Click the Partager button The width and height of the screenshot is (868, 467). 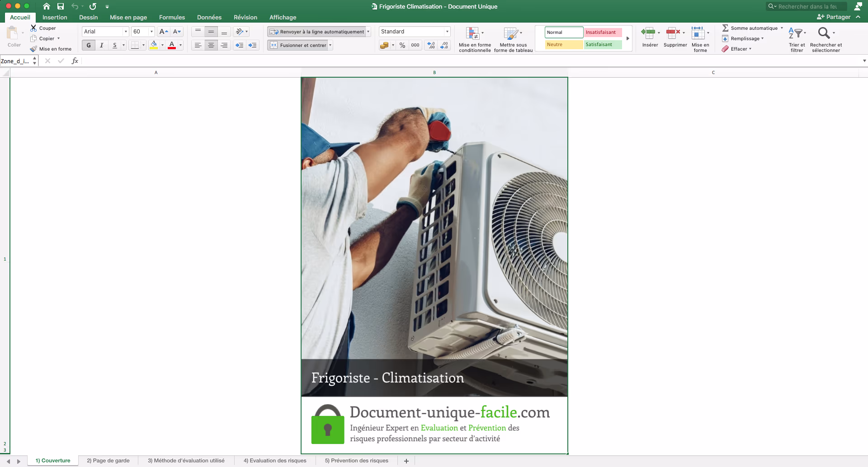pos(834,17)
